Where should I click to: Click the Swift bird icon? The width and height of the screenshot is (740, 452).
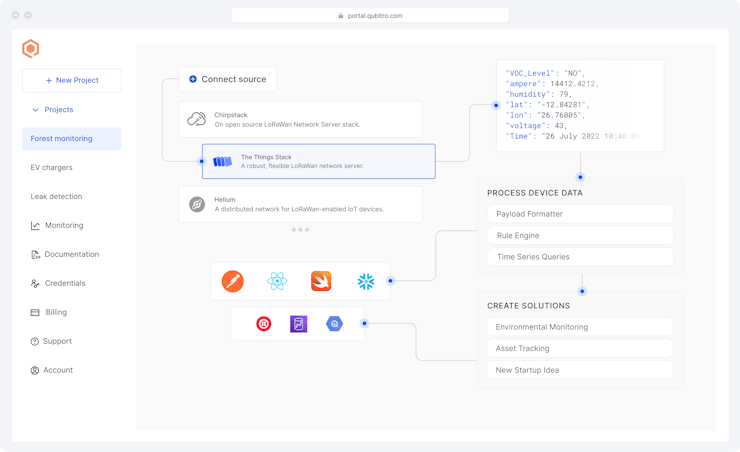coord(321,281)
